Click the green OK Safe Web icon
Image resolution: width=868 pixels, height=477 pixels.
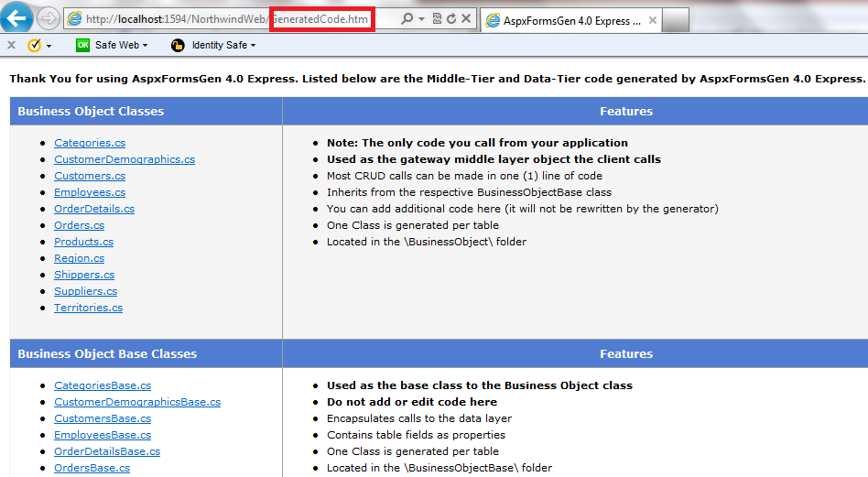coord(82,45)
